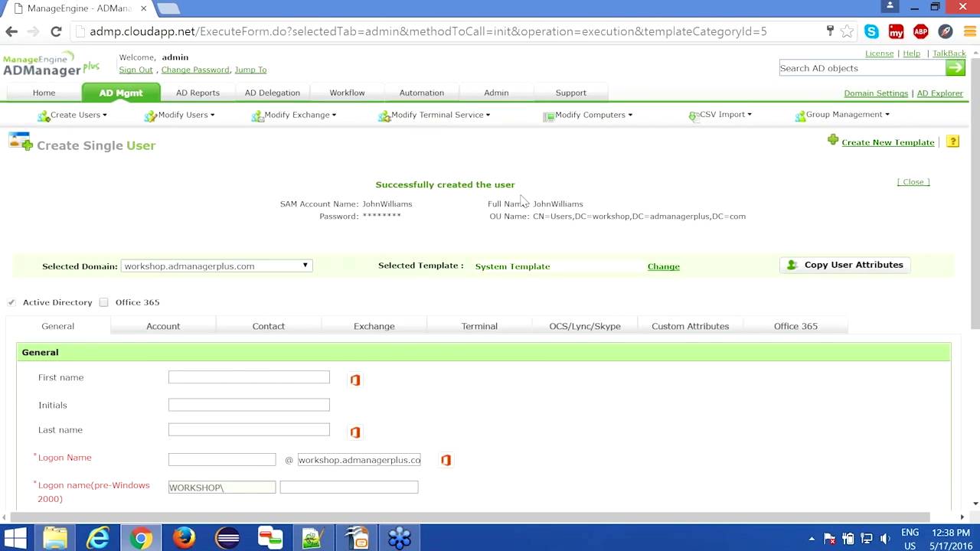Toggle the Office 365 checkbox
Screen dimensions: 980x551
(103, 302)
